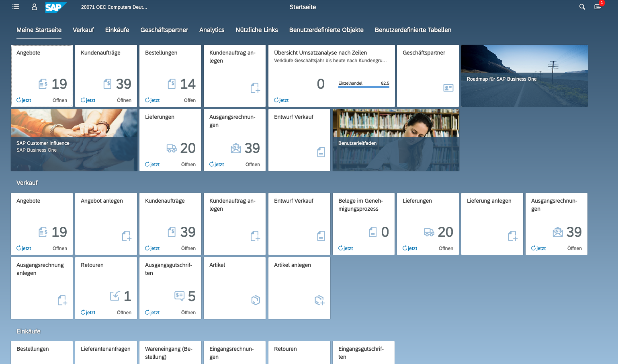Open the search magnifier icon

tap(582, 7)
